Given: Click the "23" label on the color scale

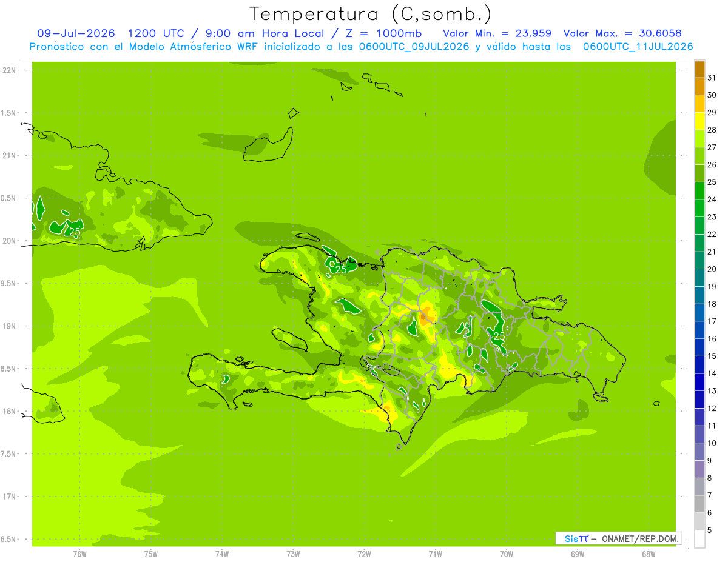Looking at the screenshot, I should 712,217.
